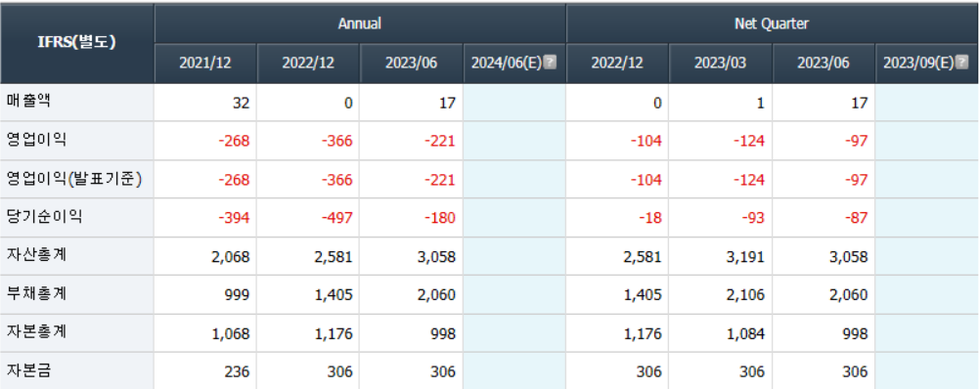Click the Annual 2023/06 column header
Viewport: 980px width, 389px height.
tap(411, 64)
